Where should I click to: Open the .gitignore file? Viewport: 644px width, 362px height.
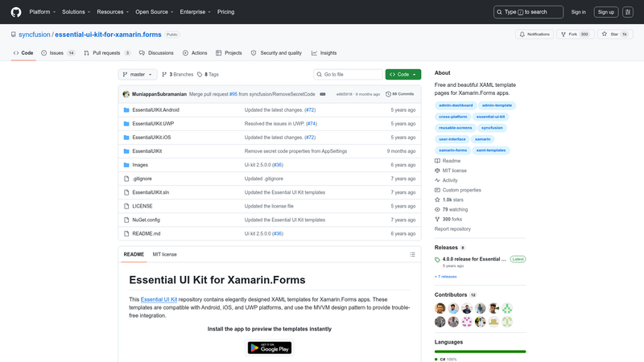pos(142,179)
